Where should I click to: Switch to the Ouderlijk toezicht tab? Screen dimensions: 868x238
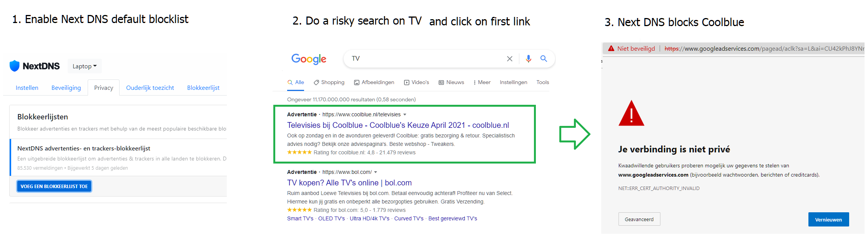(150, 88)
